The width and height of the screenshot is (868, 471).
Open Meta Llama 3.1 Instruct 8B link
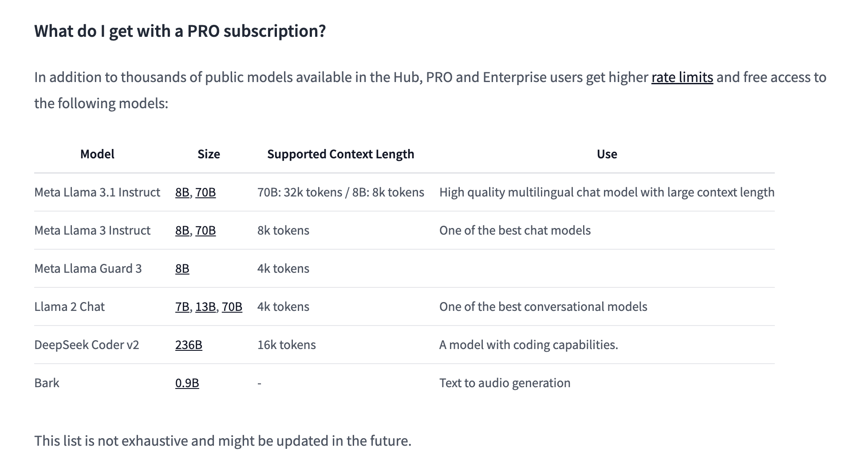click(182, 192)
